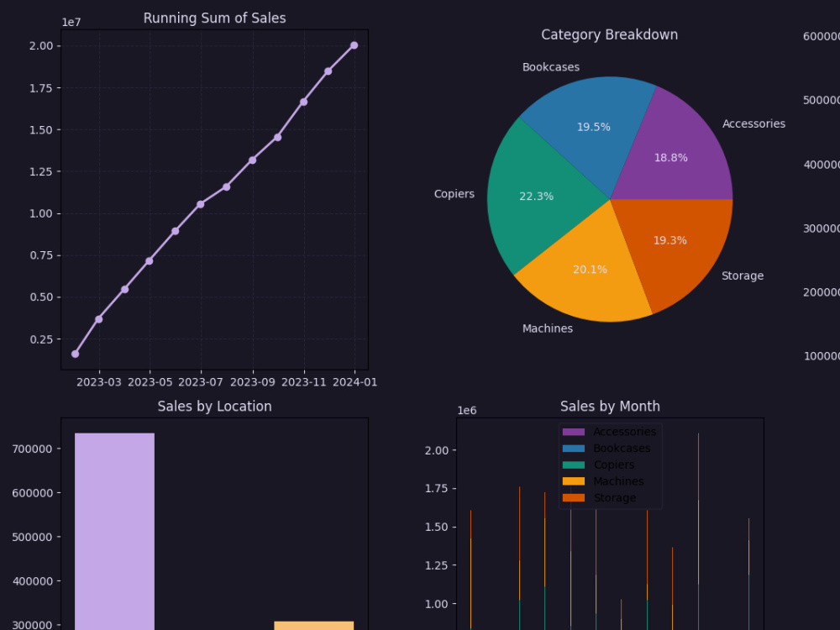This screenshot has height=630, width=840.
Task: Click the Machines pie label
Action: [x=548, y=328]
